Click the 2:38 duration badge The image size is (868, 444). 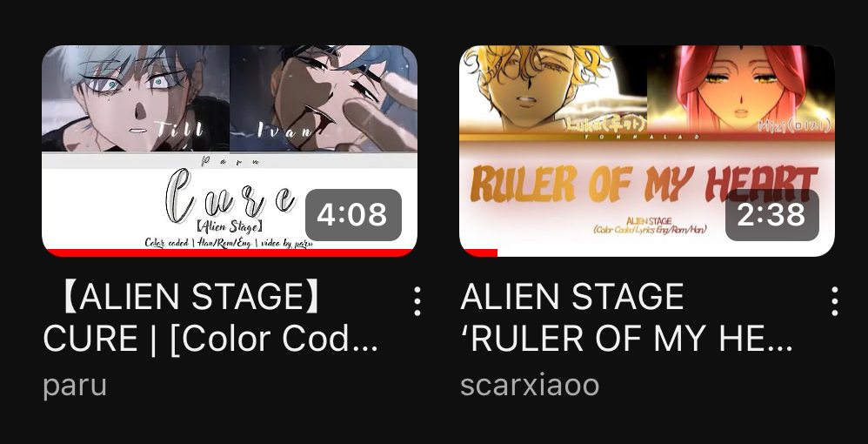(771, 215)
